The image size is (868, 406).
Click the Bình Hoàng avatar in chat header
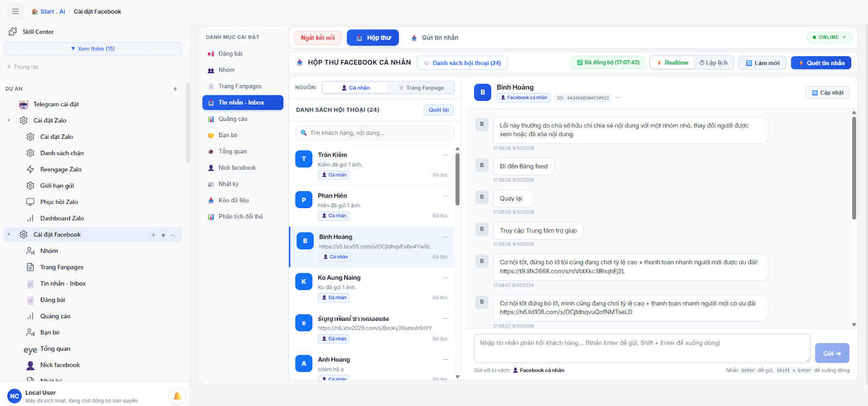click(483, 92)
